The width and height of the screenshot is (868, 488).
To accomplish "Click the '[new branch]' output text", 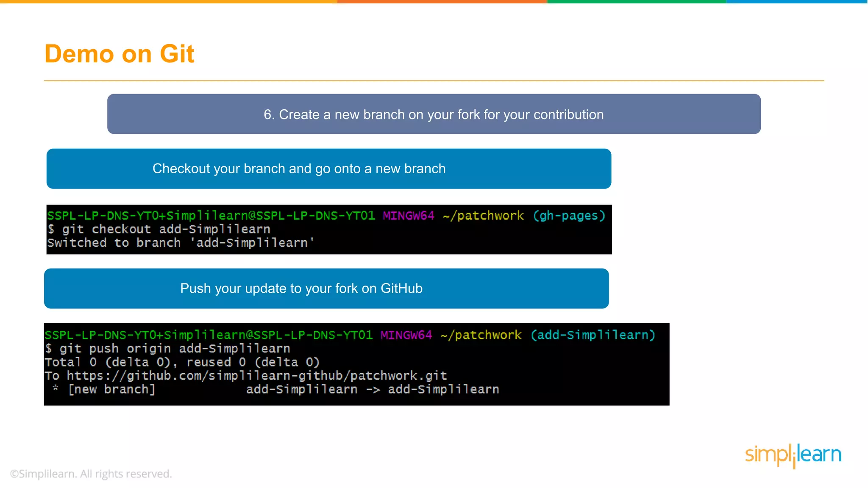I will click(x=112, y=389).
